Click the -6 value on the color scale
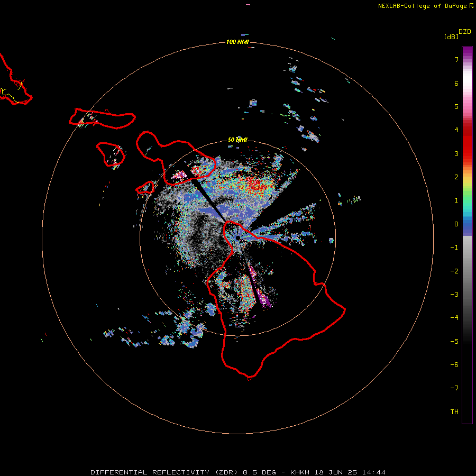 (454, 365)
